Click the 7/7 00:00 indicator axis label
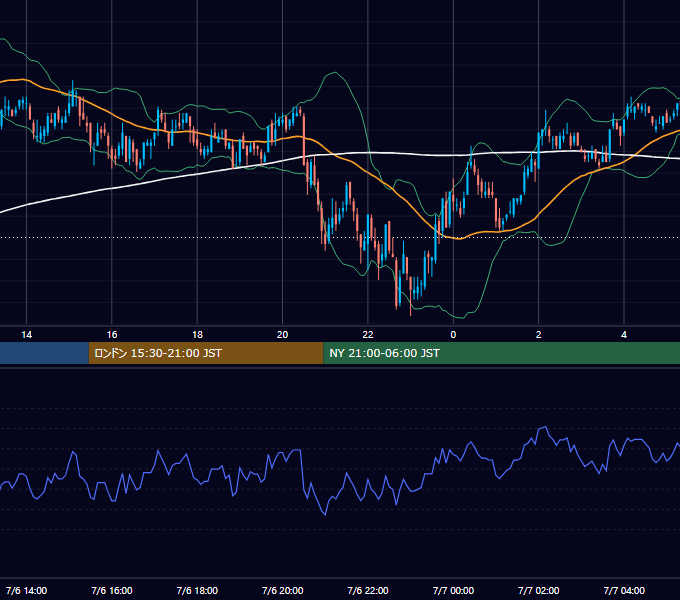Viewport: 680px width, 600px height. pos(453,590)
